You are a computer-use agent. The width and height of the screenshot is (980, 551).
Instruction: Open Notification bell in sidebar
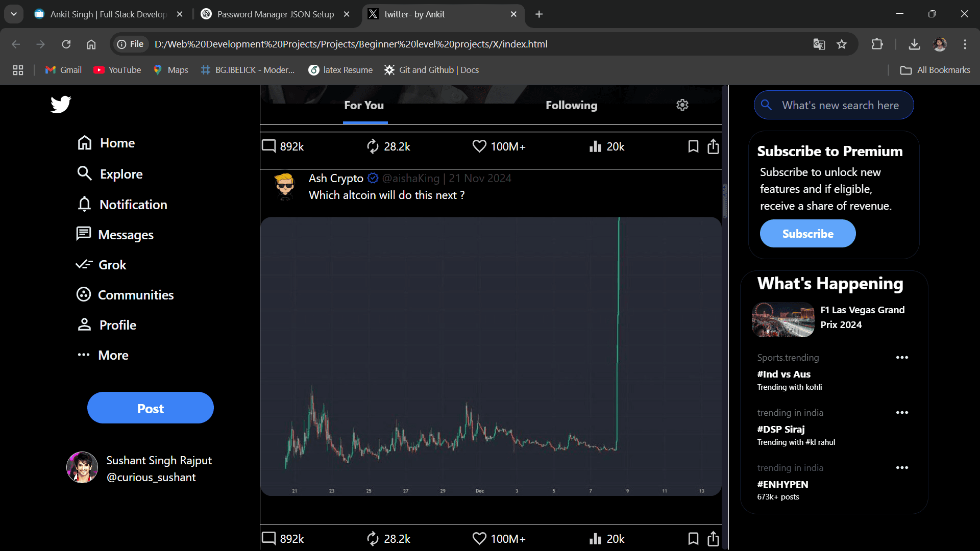click(x=122, y=205)
